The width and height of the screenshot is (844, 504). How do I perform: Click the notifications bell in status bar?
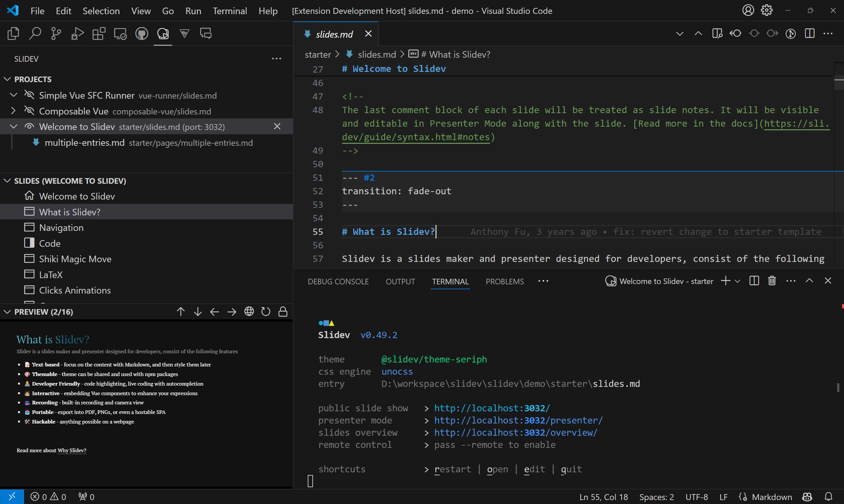coord(829,497)
